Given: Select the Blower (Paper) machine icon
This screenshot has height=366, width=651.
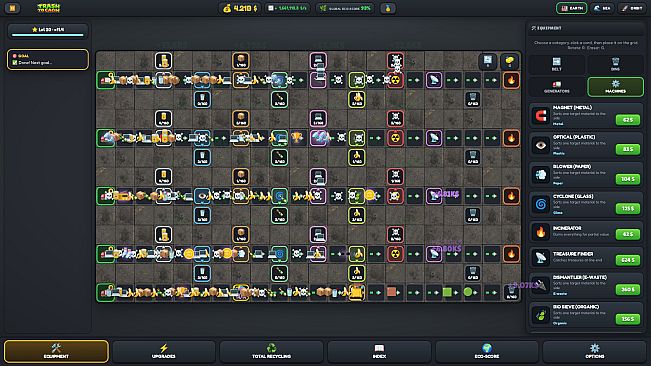Looking at the screenshot, I should click(x=541, y=175).
